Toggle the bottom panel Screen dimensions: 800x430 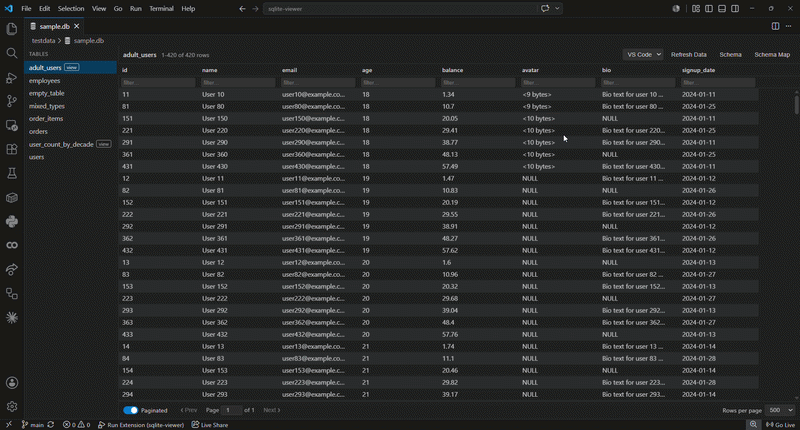(722, 9)
